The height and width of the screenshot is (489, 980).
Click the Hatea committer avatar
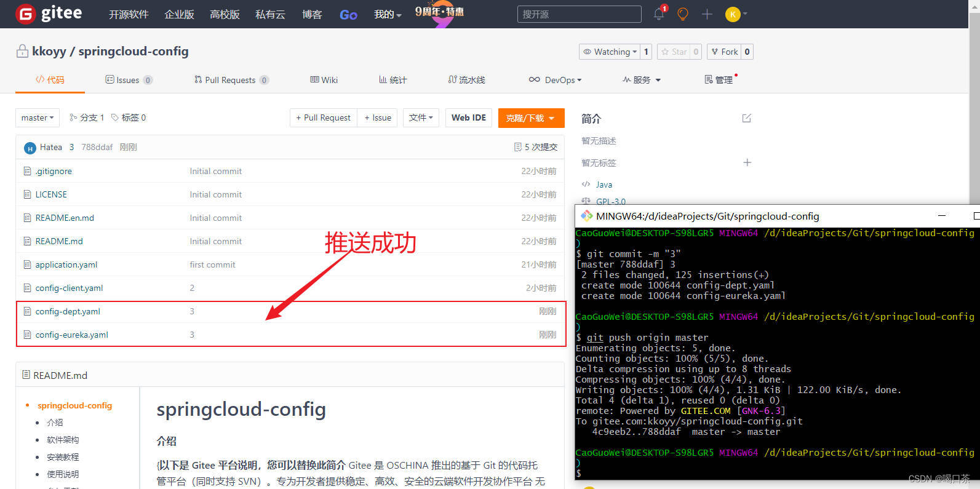click(x=30, y=148)
